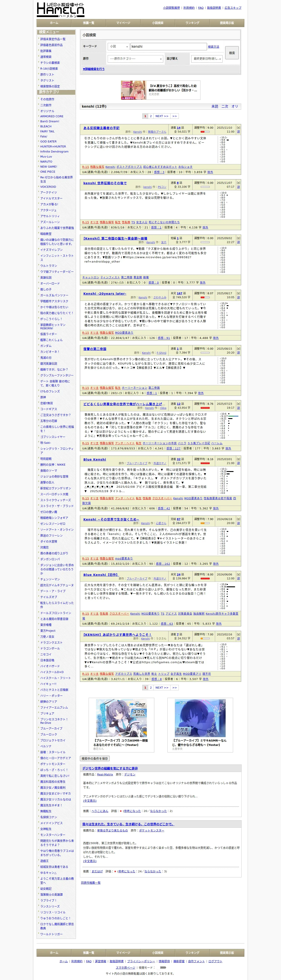Click NEXT >> in the upper pagination
Image resolution: width=281 pixels, height=980 pixels.
[162, 116]
